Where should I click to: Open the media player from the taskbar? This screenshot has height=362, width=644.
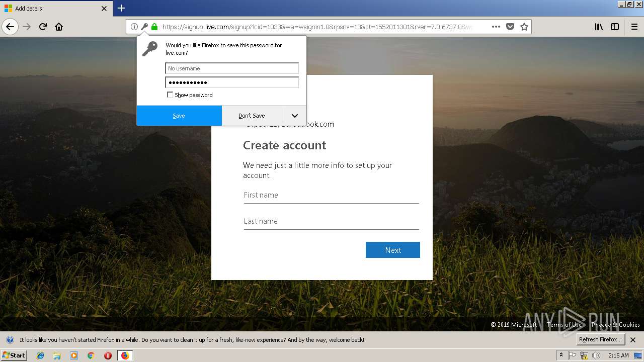click(74, 355)
